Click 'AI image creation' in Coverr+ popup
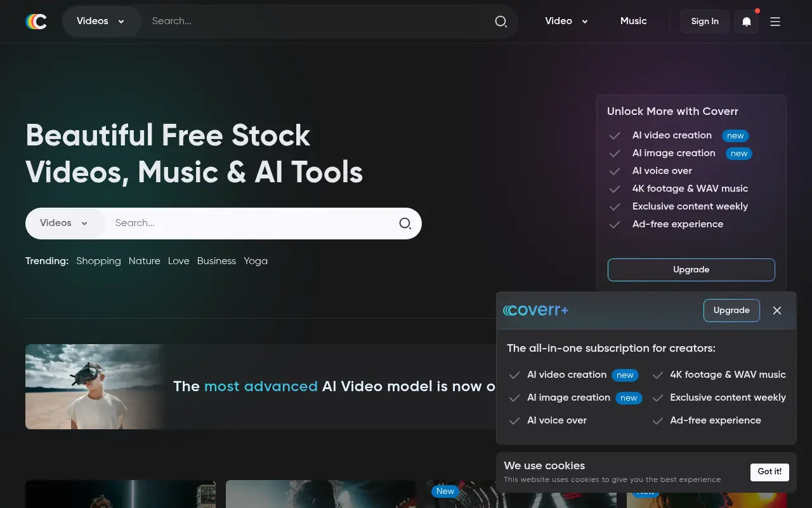The width and height of the screenshot is (812, 508). click(568, 398)
